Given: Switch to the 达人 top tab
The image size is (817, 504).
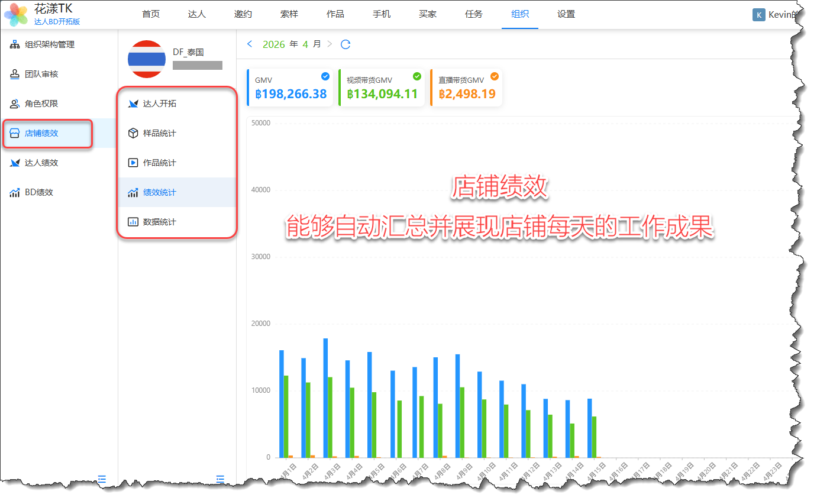Looking at the screenshot, I should pyautogui.click(x=197, y=14).
